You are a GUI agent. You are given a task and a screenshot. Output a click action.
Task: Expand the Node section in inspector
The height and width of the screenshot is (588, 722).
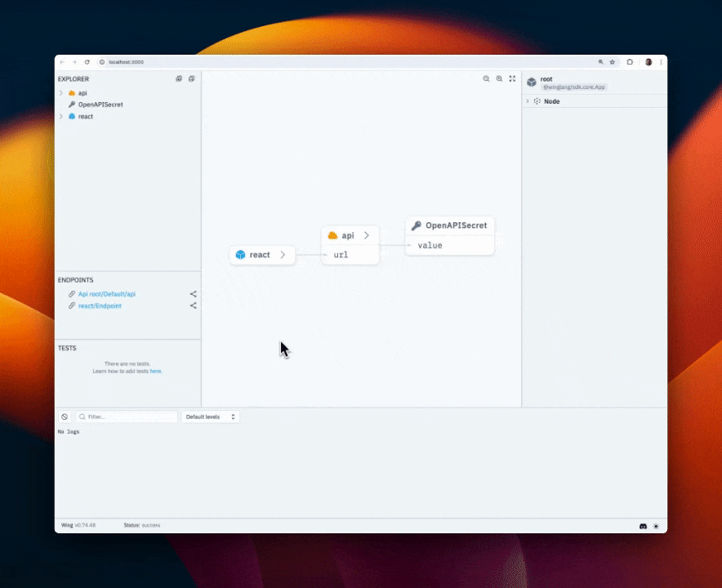point(528,101)
